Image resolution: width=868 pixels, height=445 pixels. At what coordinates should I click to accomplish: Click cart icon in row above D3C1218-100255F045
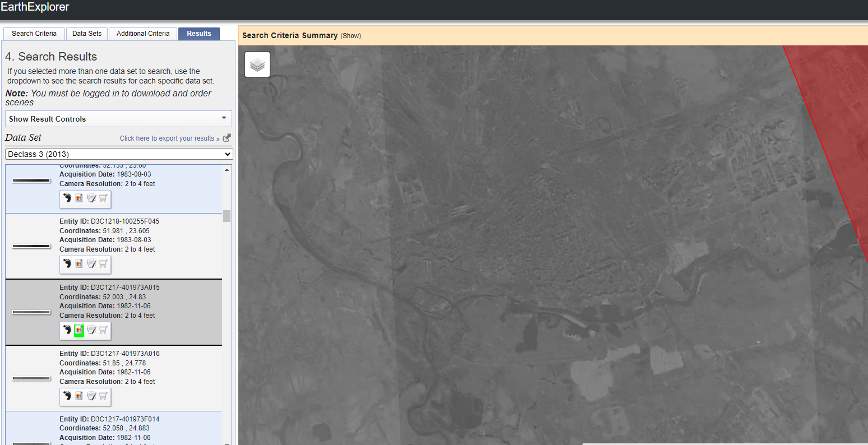(x=103, y=198)
